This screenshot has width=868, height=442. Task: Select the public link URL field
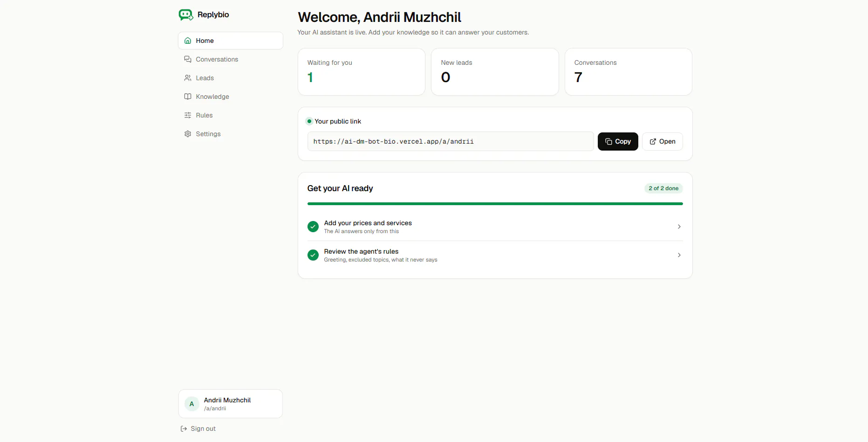[451, 141]
